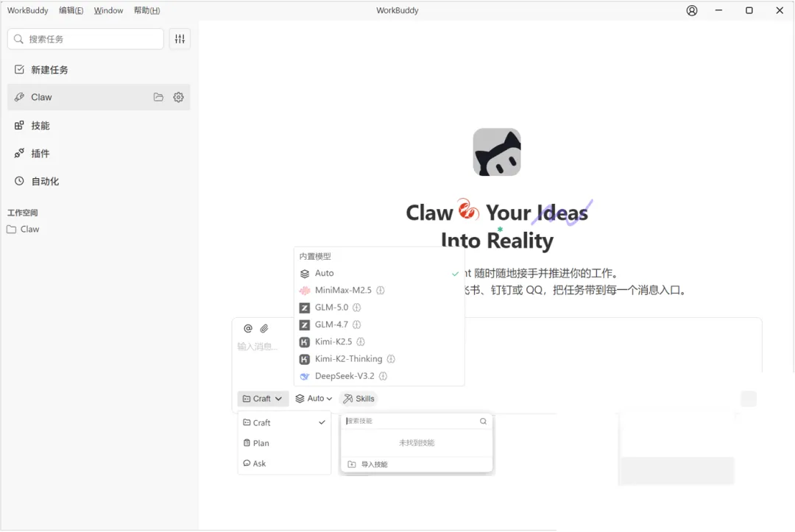Click info icon next to MiniMax-M2.5
The image size is (795, 532).
381,291
